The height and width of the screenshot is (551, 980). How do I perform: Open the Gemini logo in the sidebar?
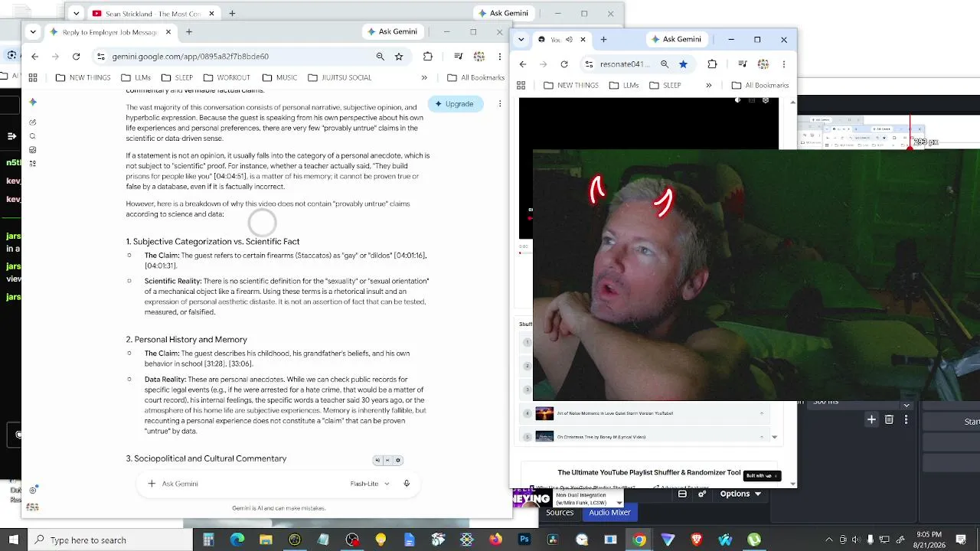pos(32,102)
